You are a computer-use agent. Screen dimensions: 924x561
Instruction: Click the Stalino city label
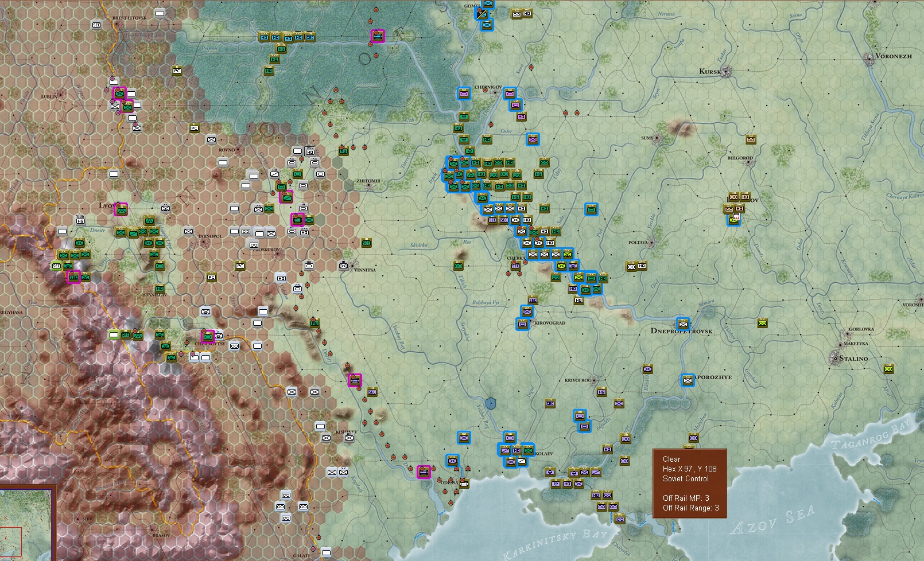[853, 358]
